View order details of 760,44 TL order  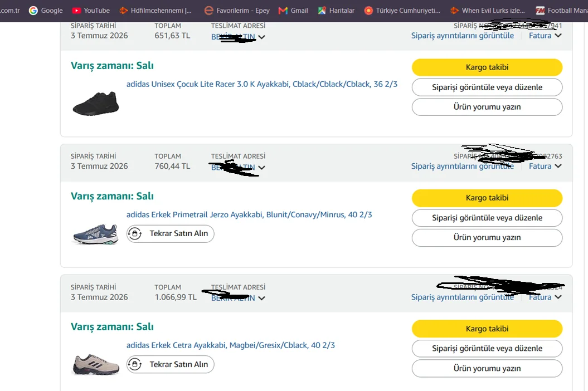pyautogui.click(x=463, y=166)
